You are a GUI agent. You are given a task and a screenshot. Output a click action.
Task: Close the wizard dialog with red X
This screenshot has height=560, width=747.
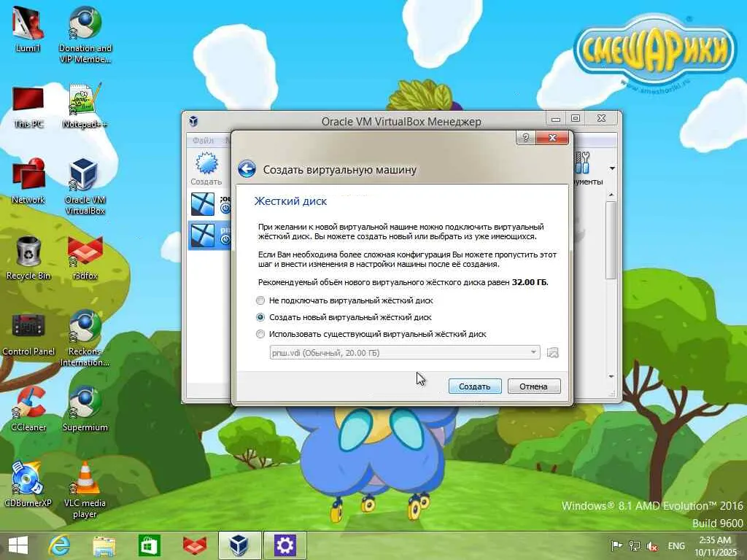(552, 138)
